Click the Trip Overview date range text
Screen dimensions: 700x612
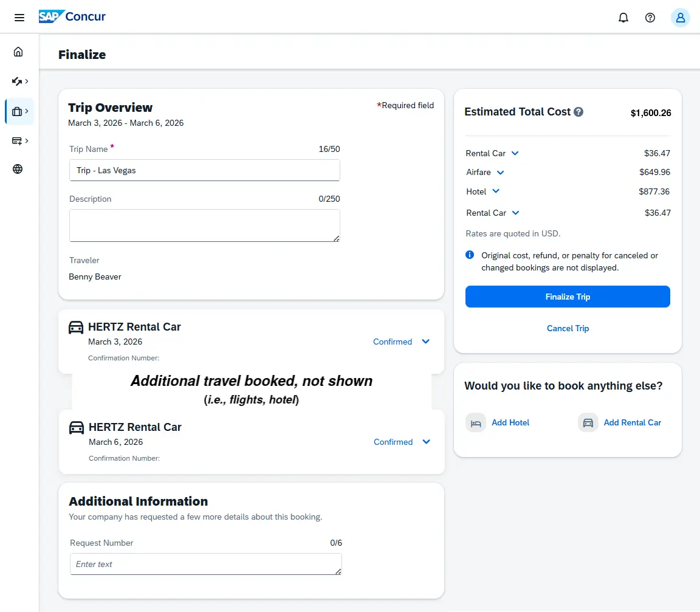pyautogui.click(x=126, y=123)
